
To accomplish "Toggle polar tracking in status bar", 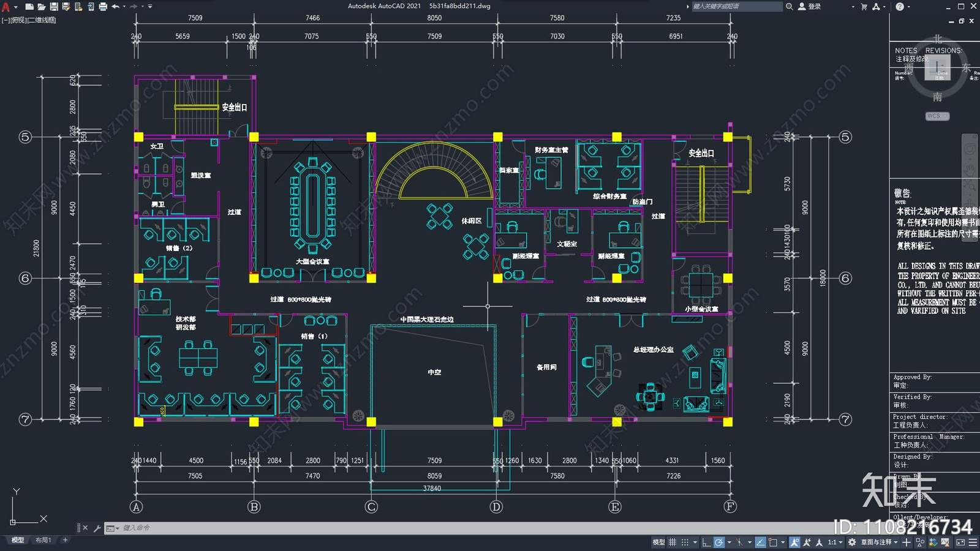I will pyautogui.click(x=719, y=542).
